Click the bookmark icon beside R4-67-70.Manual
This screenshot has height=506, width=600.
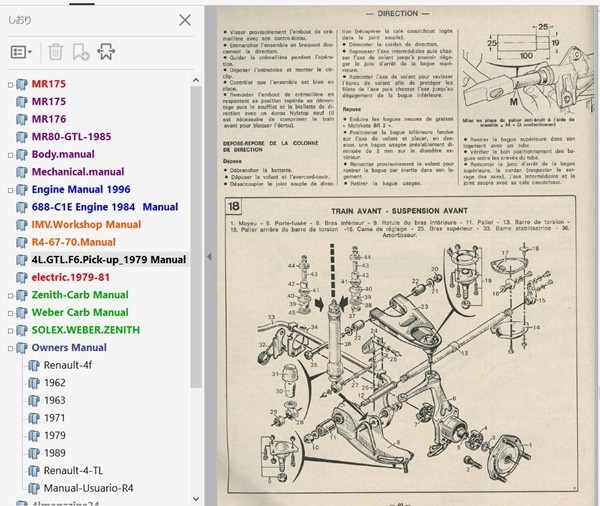pyautogui.click(x=22, y=243)
